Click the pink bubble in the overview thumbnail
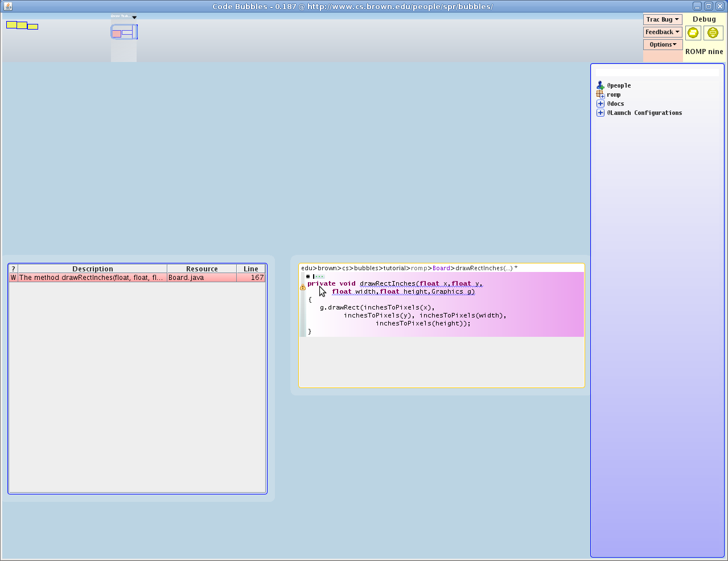728x561 pixels. (116, 34)
